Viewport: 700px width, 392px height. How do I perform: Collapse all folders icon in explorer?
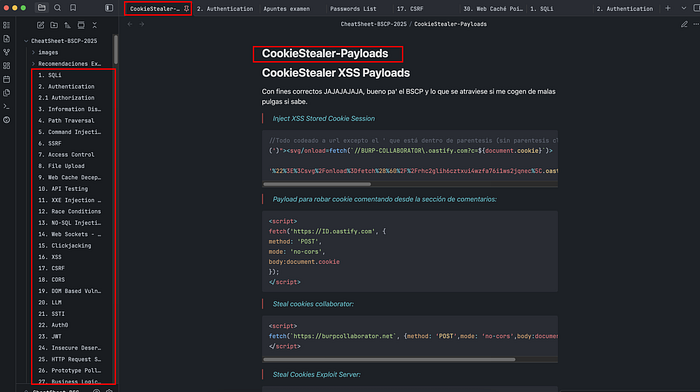point(94,25)
